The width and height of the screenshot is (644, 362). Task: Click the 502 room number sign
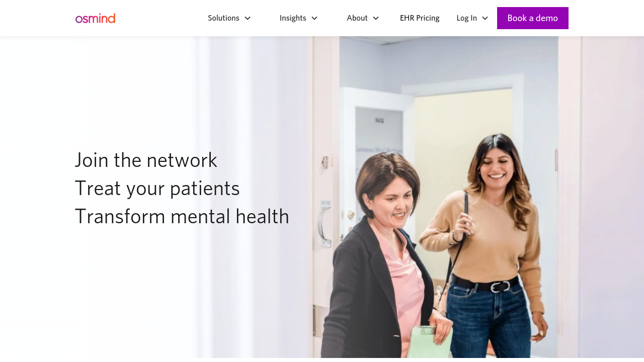click(x=379, y=120)
